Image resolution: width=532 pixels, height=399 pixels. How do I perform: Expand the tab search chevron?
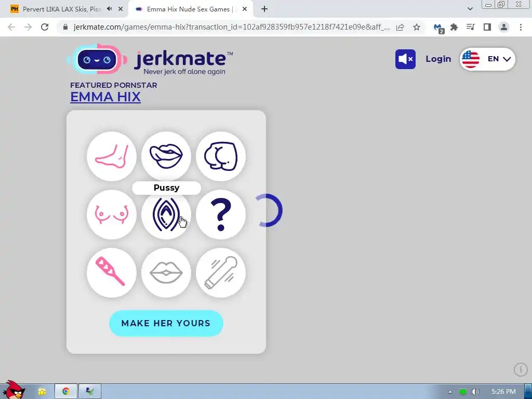pyautogui.click(x=470, y=9)
